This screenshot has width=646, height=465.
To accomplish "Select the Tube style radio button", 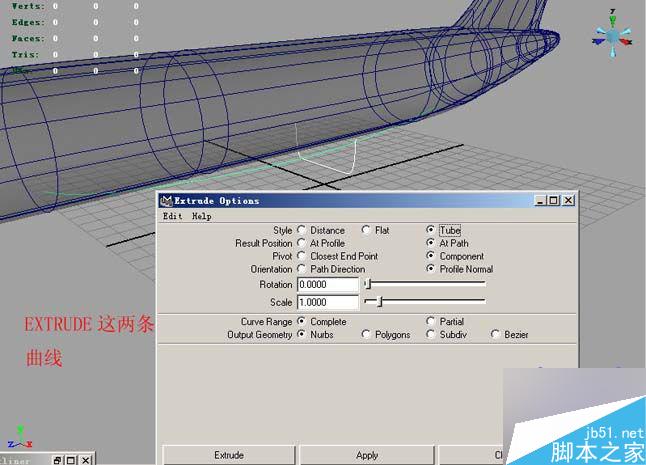I will pos(431,230).
